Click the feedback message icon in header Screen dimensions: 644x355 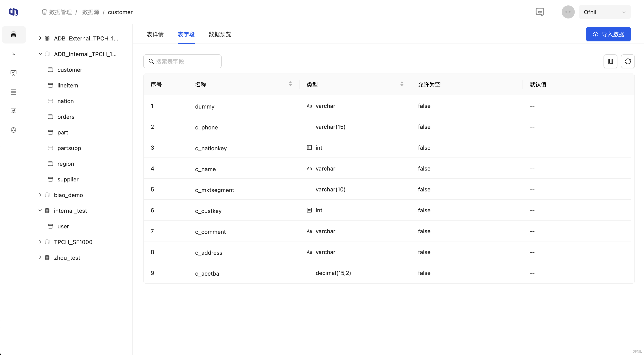click(540, 12)
